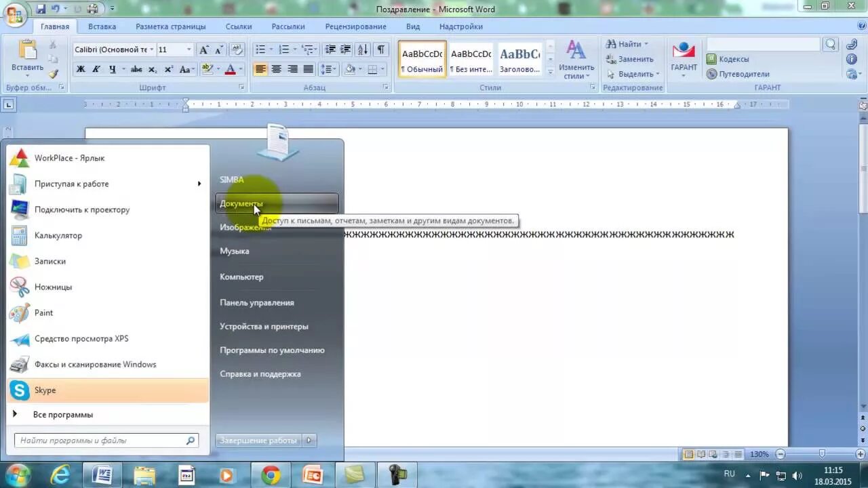Launch Paint from the Start menu
Screen dimensions: 868x488
pos(107,312)
